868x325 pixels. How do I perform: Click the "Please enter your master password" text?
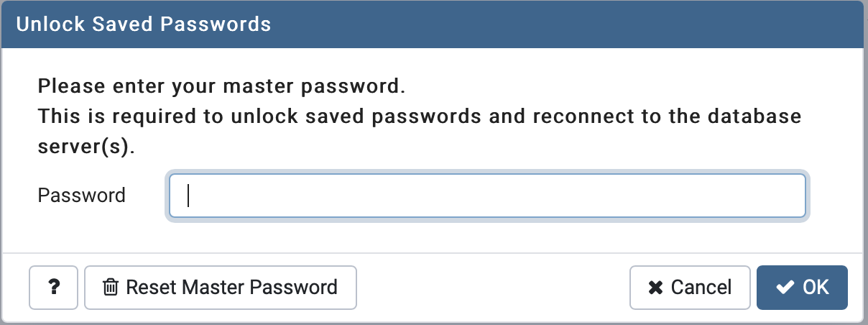tap(222, 88)
